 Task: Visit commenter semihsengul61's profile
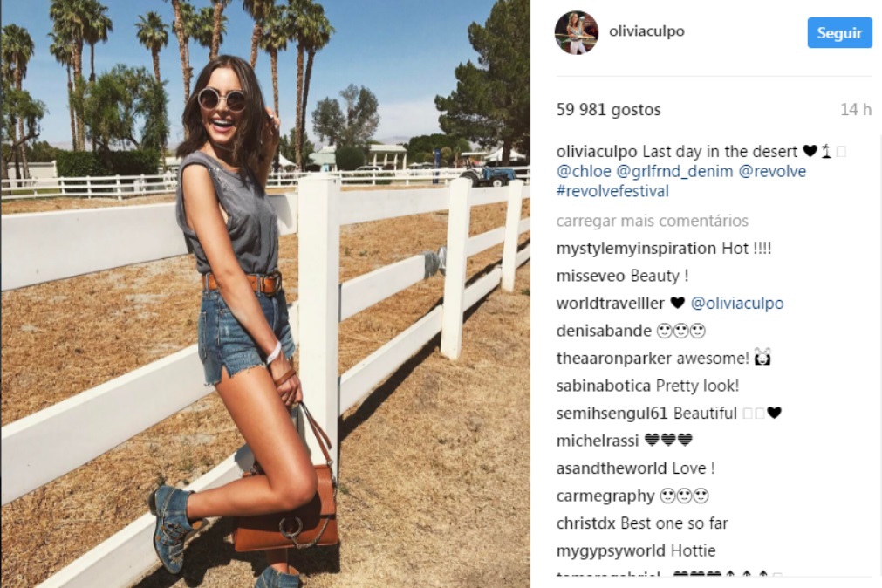612,414
